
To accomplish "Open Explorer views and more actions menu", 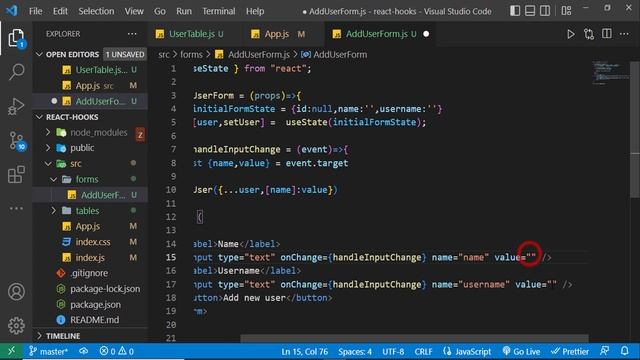I will [132, 34].
